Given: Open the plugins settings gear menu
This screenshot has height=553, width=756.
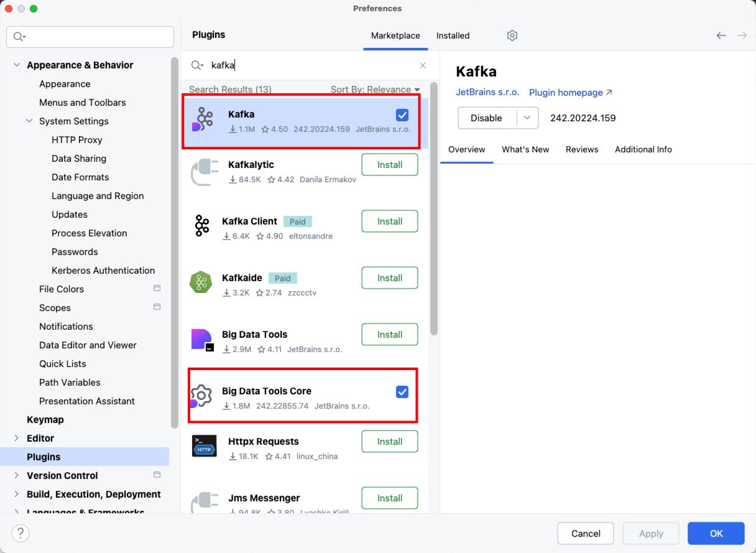Looking at the screenshot, I should (512, 35).
